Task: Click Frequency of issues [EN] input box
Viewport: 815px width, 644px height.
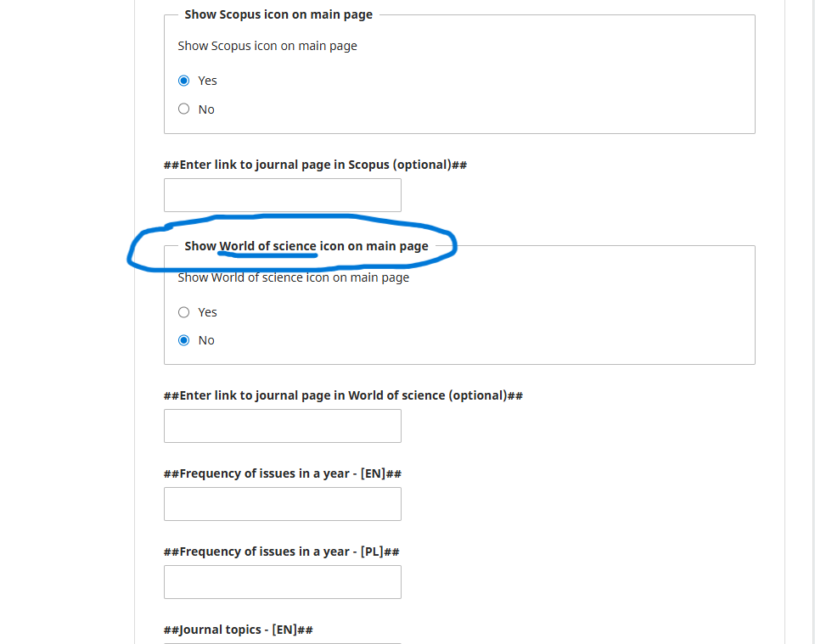Action: [282, 504]
